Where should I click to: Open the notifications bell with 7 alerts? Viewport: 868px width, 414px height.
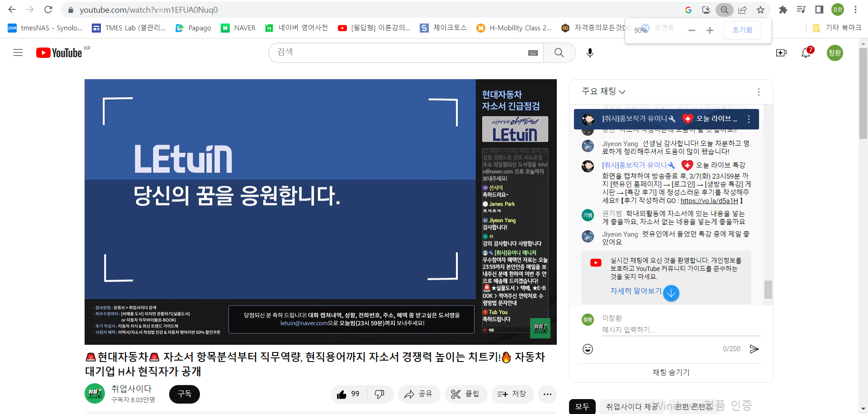pos(806,53)
